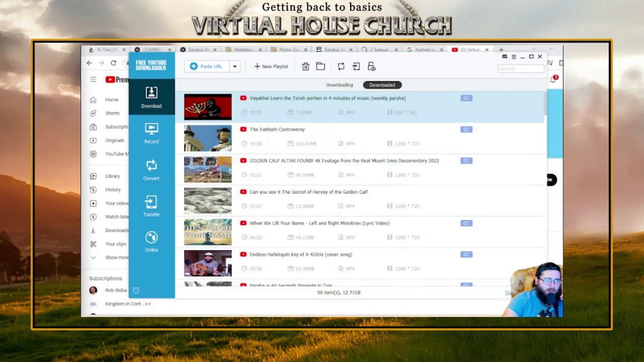Switch to the horned Google search tab

pyautogui.click(x=426, y=50)
